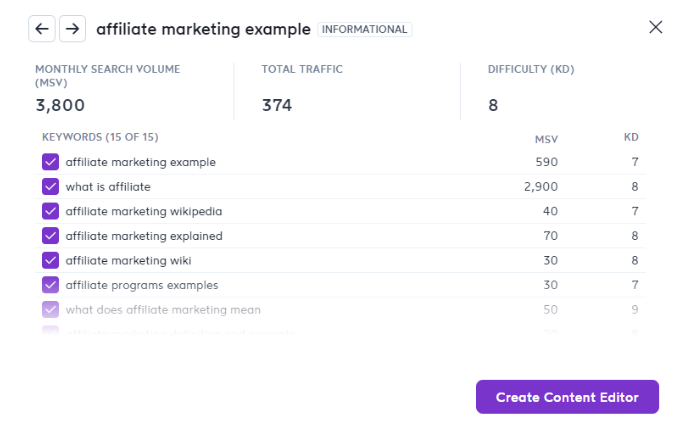Sort keywords by KD column header
The width and height of the screenshot is (684, 429).
(631, 137)
